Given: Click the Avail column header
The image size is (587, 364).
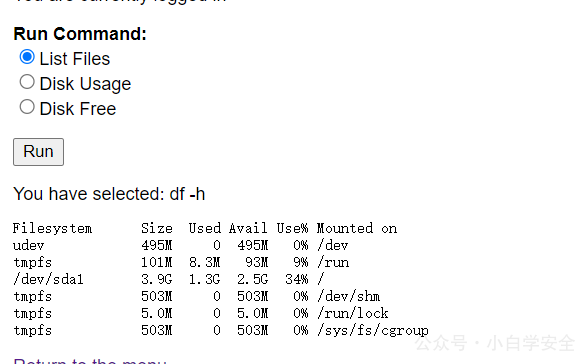Looking at the screenshot, I should coord(248,228).
